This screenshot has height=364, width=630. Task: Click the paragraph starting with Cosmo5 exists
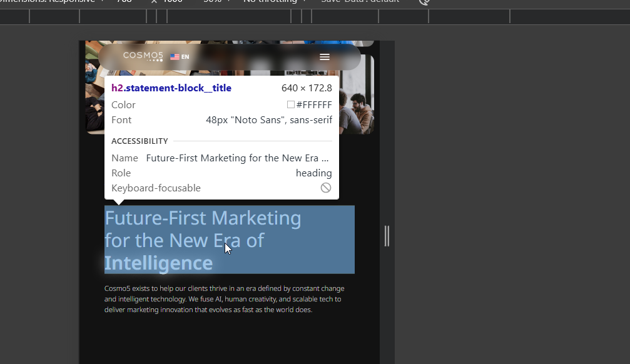pyautogui.click(x=224, y=299)
